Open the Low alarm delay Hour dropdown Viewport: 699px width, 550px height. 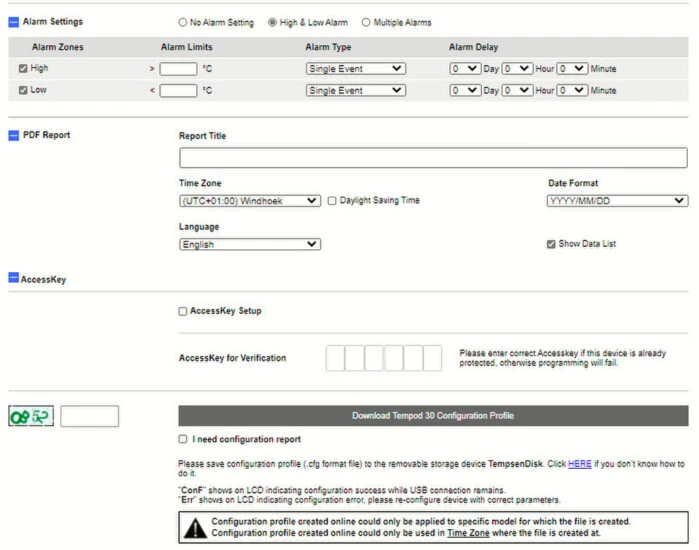tap(517, 90)
